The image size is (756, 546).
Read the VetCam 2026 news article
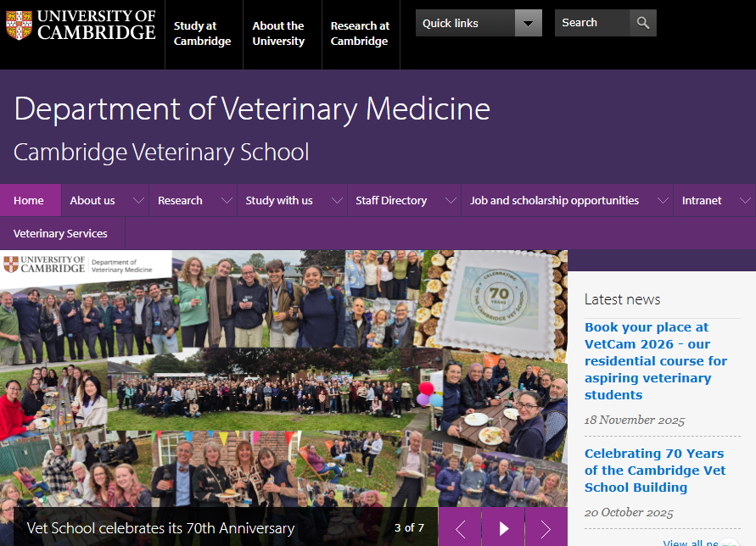655,361
